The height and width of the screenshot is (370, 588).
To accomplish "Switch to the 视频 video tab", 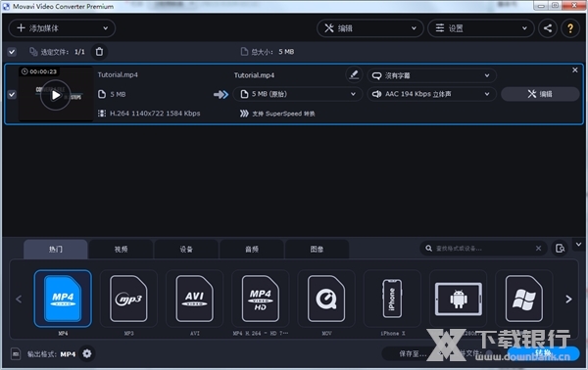I will pyautogui.click(x=121, y=249).
